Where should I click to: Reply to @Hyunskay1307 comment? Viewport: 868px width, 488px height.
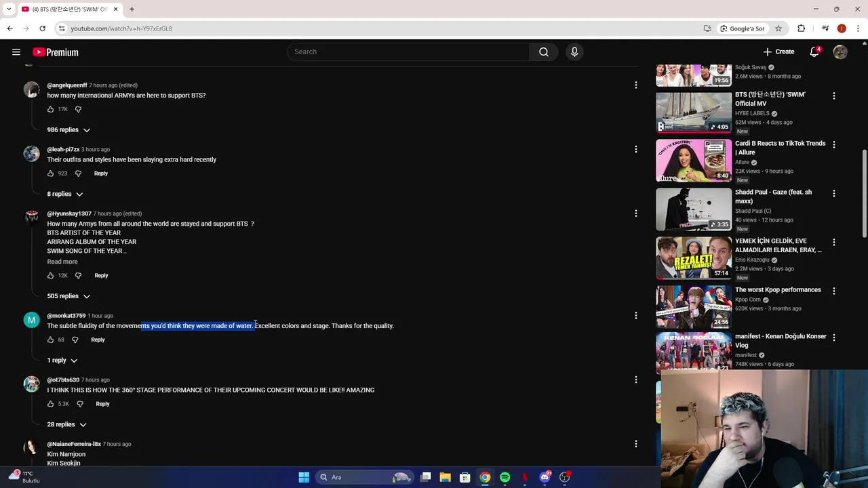(101, 276)
